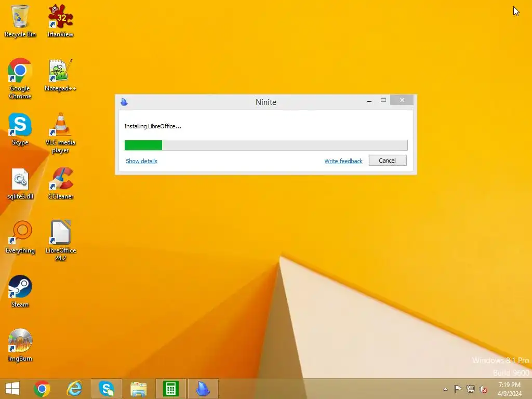
Task: Launch Internet Explorer from the taskbar
Action: point(74,389)
